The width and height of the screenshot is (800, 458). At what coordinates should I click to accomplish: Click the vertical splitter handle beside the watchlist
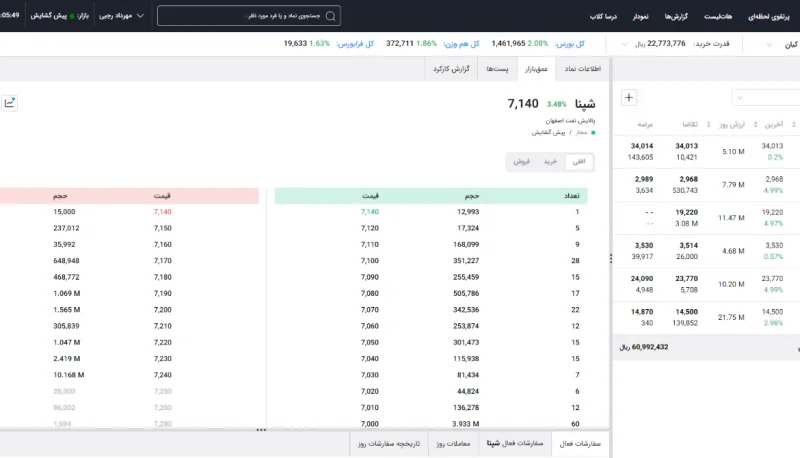[611, 259]
